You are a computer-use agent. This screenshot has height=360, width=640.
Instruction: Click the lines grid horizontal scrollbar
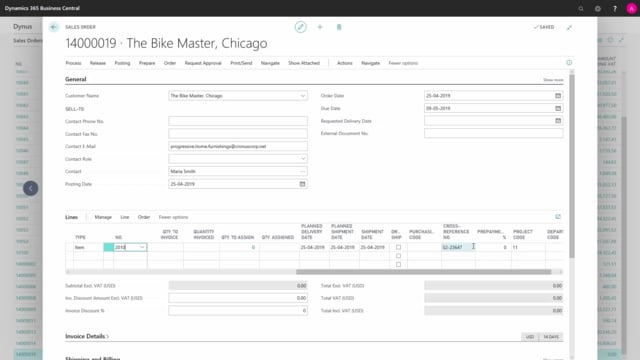[x=423, y=272]
